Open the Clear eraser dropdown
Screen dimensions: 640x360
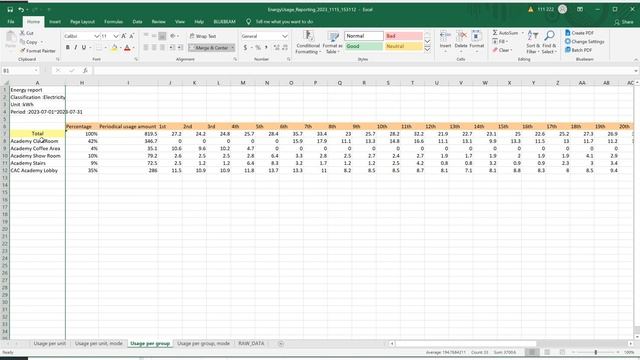coord(502,50)
